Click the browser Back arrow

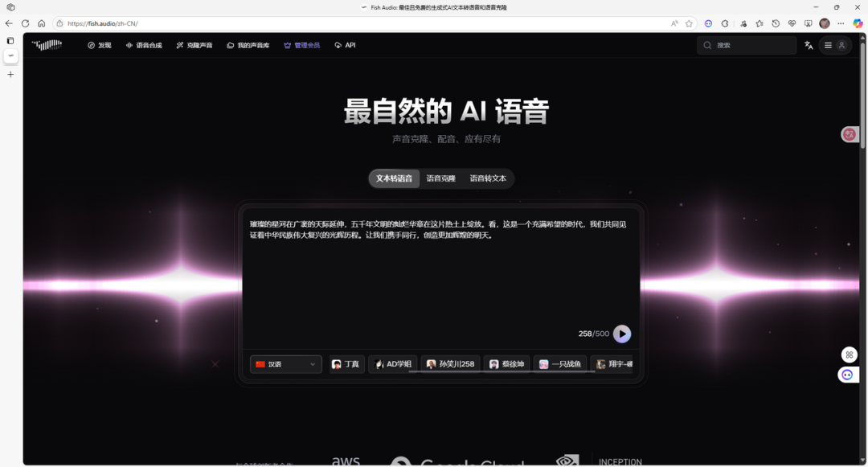click(9, 23)
